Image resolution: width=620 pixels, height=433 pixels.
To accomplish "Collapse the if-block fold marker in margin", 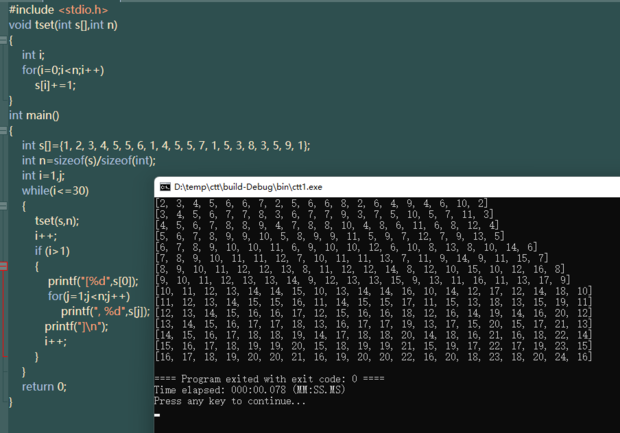I will click(5, 267).
